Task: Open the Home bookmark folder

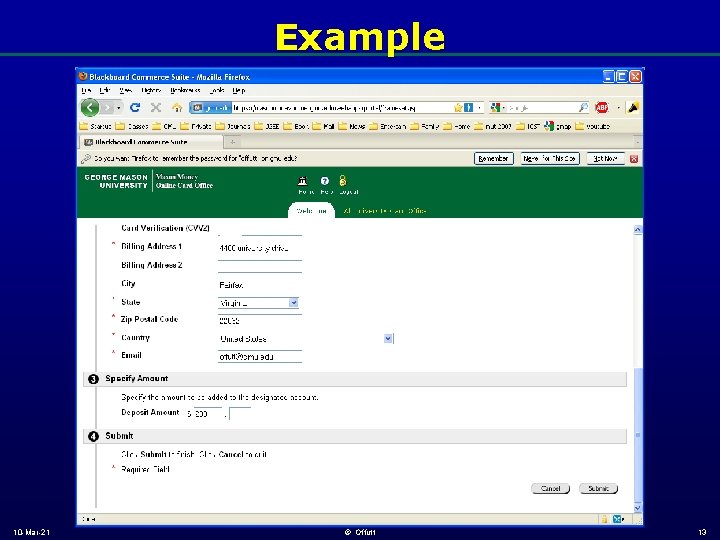Action: (456, 126)
